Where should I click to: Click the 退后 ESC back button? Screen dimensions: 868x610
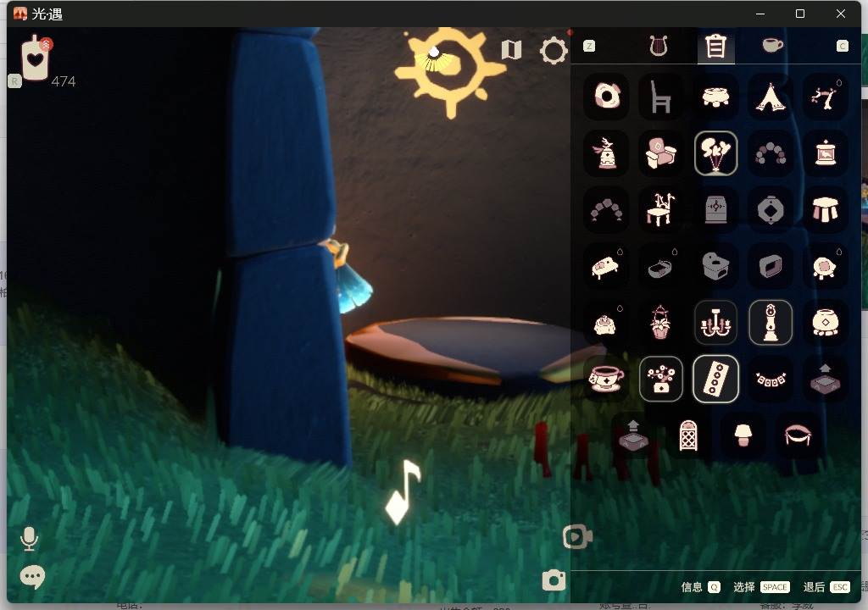click(826, 587)
